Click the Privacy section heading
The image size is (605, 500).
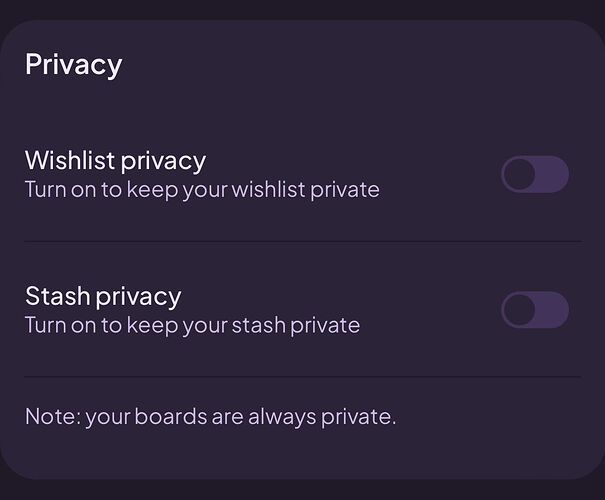coord(73,65)
